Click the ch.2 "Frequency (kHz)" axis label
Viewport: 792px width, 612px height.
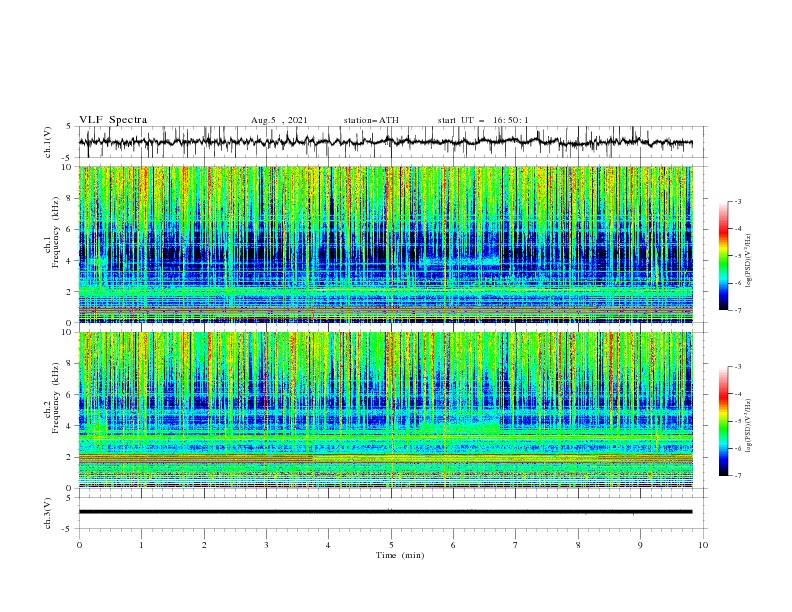[x=56, y=397]
